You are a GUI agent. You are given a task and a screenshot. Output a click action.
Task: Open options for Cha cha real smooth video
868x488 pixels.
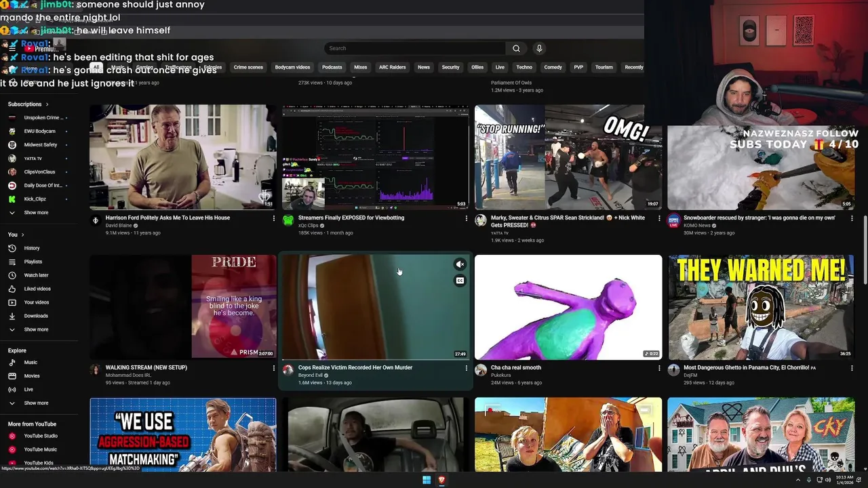pos(659,368)
